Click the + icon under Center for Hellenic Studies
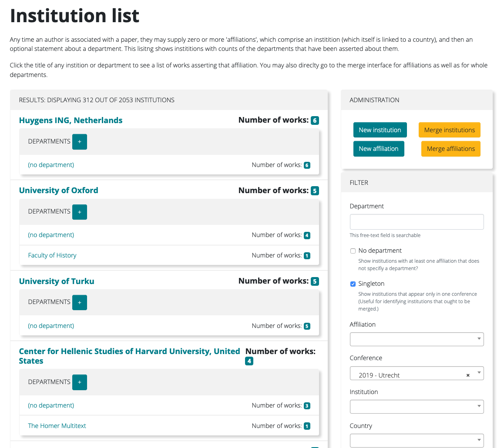Viewport: 504px width, 448px height. tap(80, 382)
